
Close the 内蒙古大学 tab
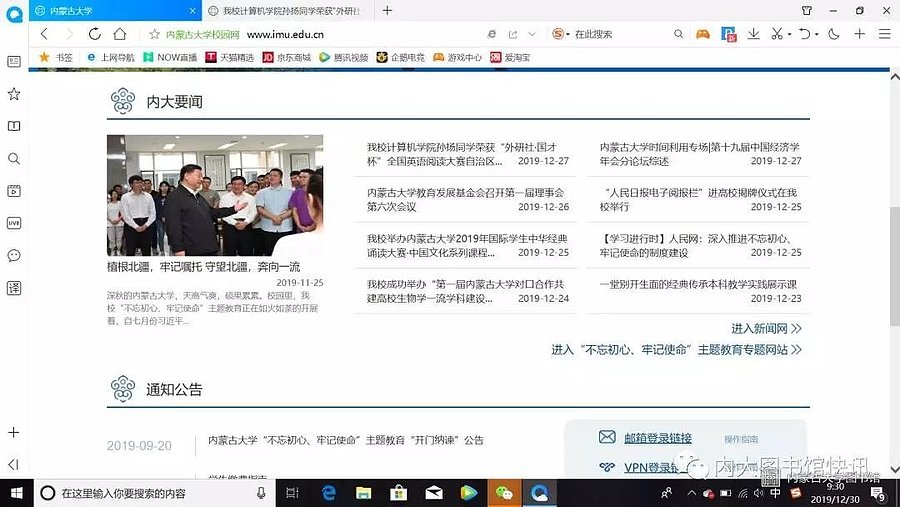(x=193, y=10)
